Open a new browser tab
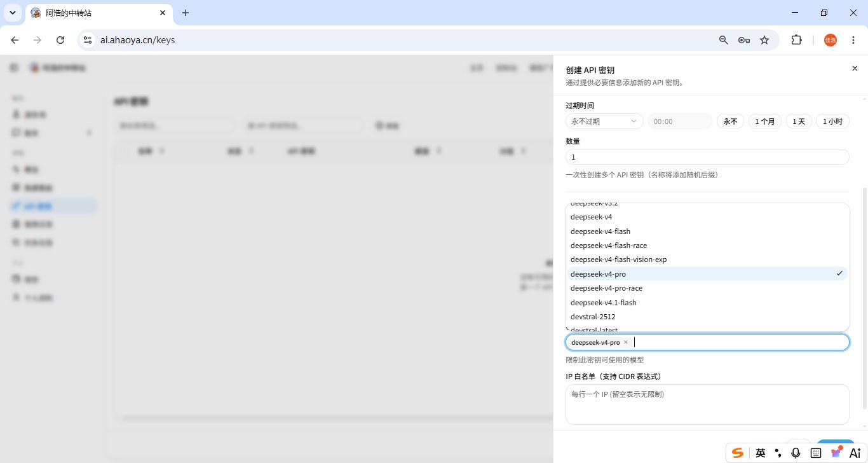This screenshot has width=868, height=463. (x=186, y=13)
